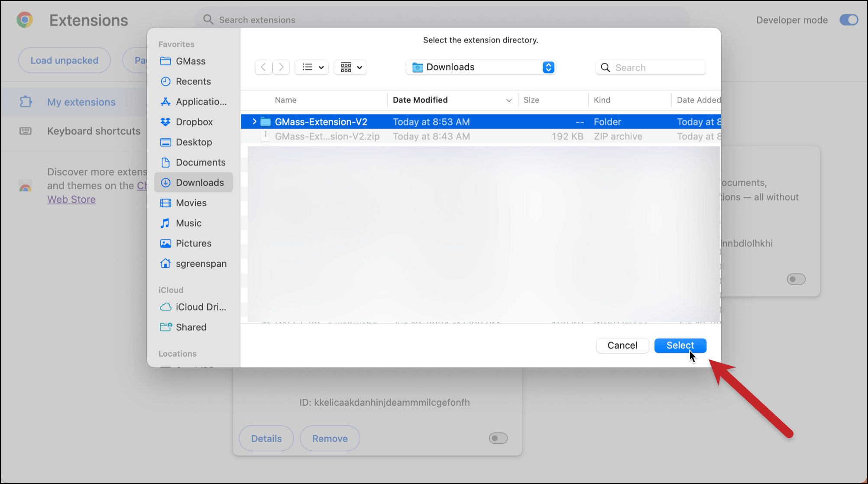
Task: Remove the extension via the Remove button
Action: click(x=330, y=439)
